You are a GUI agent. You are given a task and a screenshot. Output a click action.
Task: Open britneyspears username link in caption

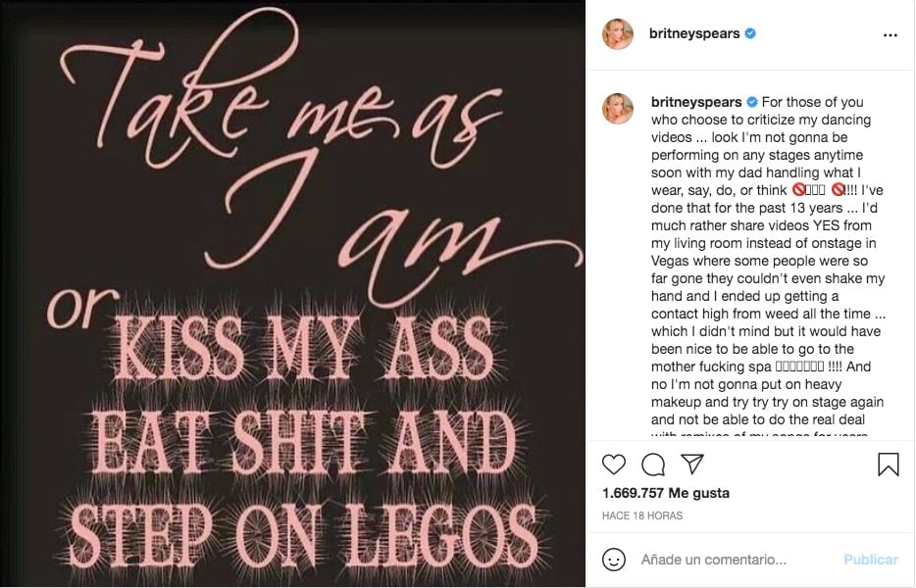[696, 102]
